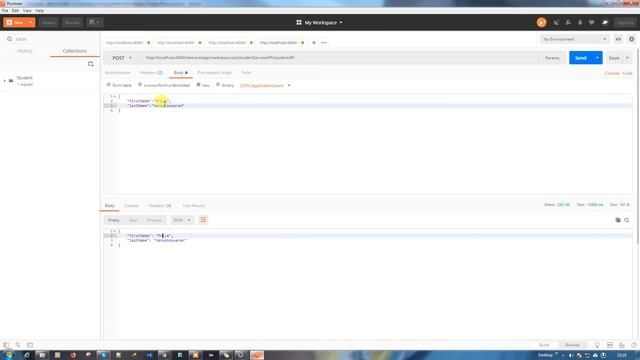Screen dimensions: 640x360
Task: Open the response Cookies tab
Action: click(131, 206)
